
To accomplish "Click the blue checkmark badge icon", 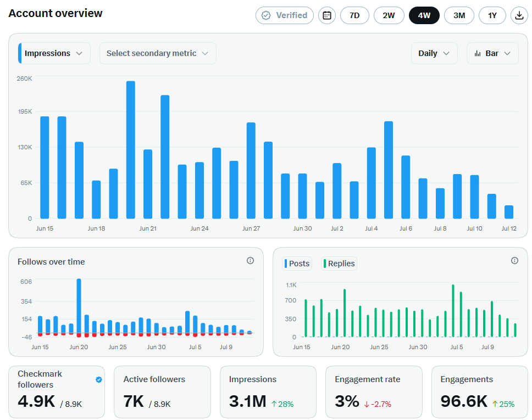I will 99,380.
